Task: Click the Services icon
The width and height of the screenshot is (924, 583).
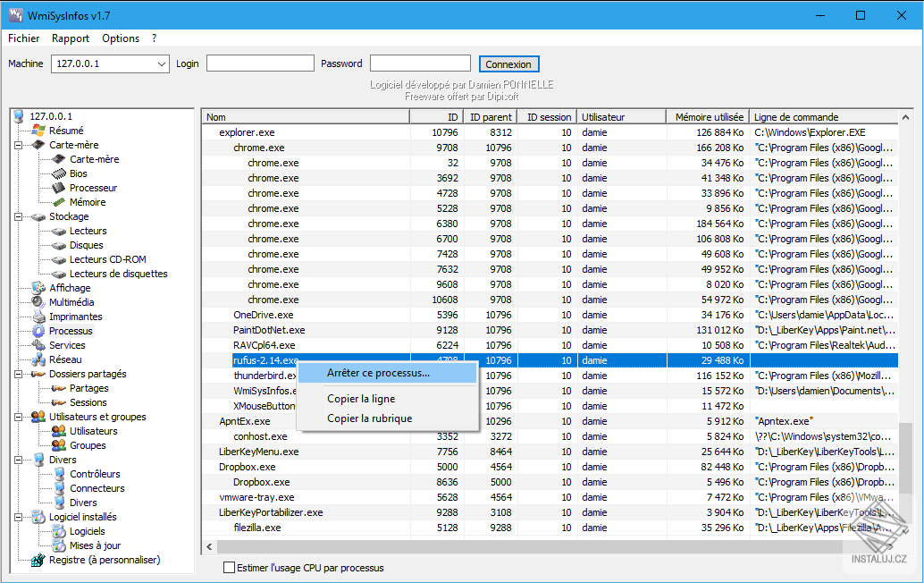Action: point(38,345)
